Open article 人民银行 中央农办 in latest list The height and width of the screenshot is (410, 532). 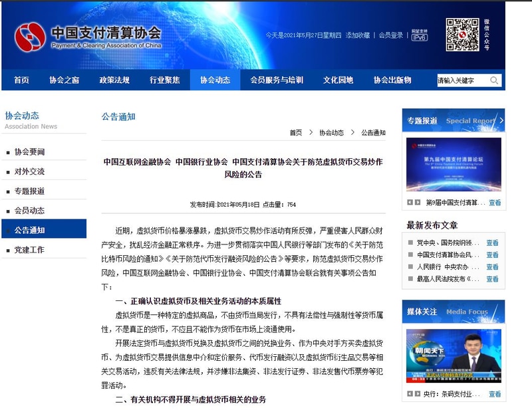pos(448,267)
